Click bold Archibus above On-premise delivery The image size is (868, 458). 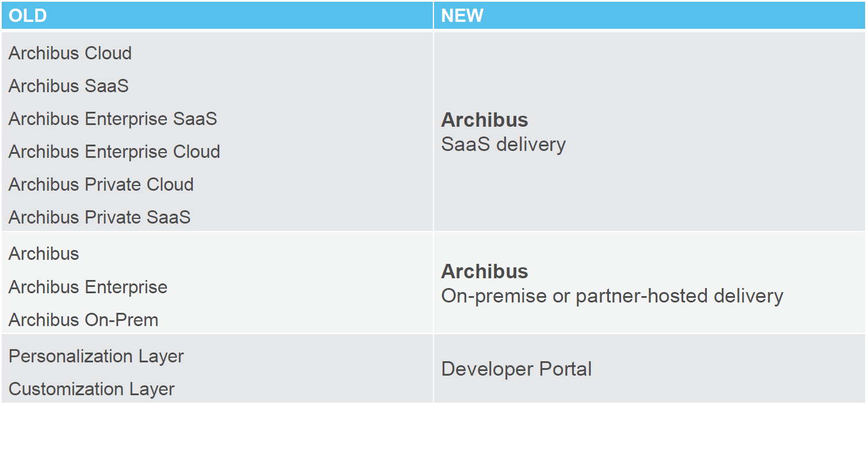click(x=485, y=271)
